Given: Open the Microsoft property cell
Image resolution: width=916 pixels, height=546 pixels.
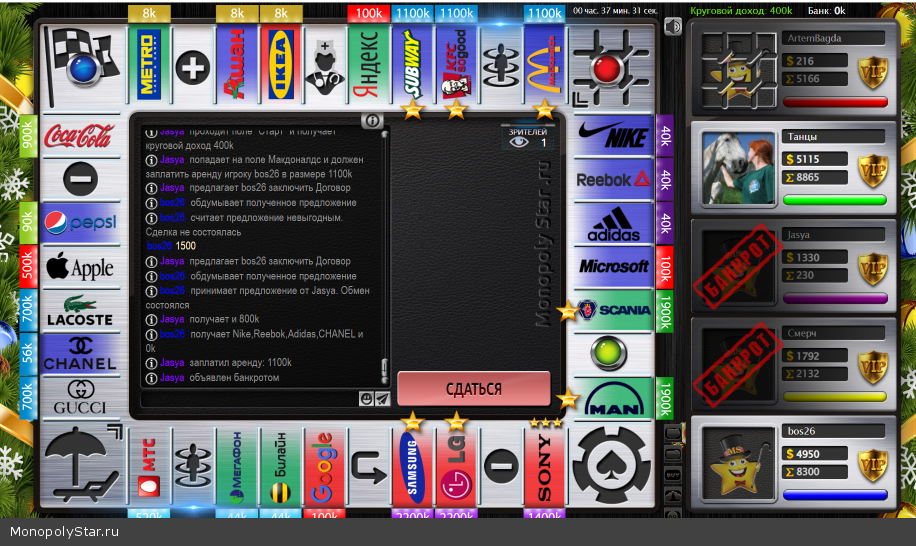Looking at the screenshot, I should (x=613, y=267).
